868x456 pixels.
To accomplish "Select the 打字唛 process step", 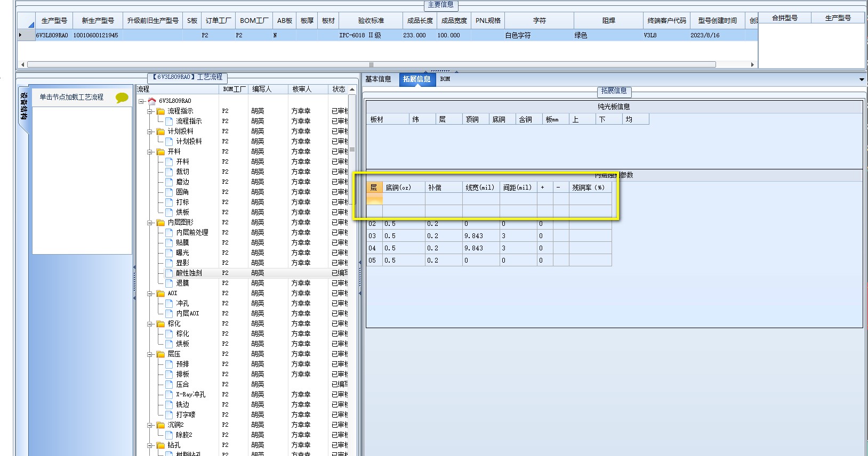I will tap(186, 414).
